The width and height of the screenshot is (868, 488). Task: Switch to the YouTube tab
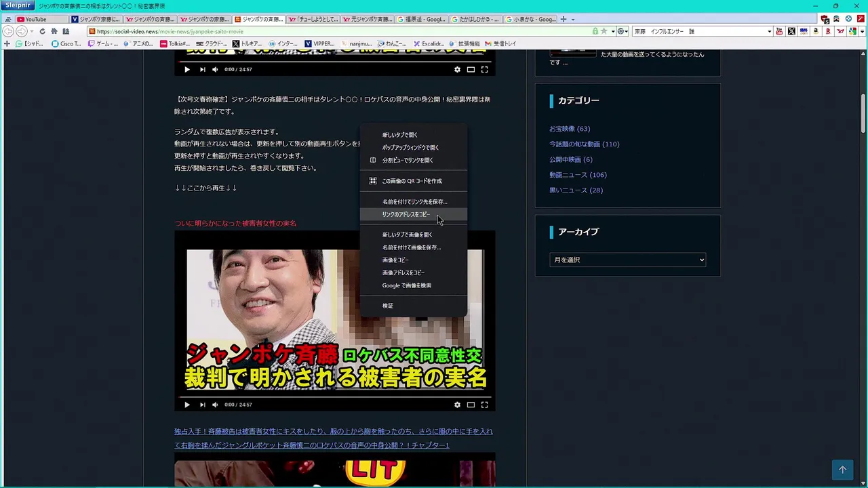[41, 20]
